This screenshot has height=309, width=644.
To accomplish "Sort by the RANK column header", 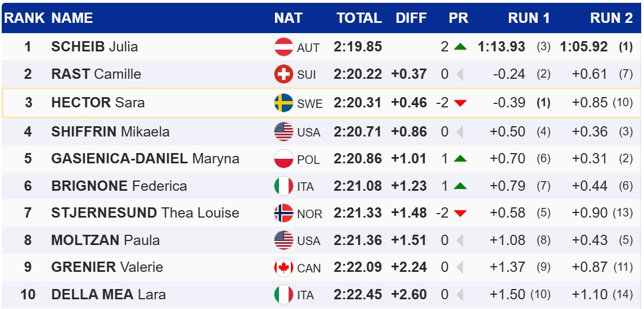I will point(24,18).
